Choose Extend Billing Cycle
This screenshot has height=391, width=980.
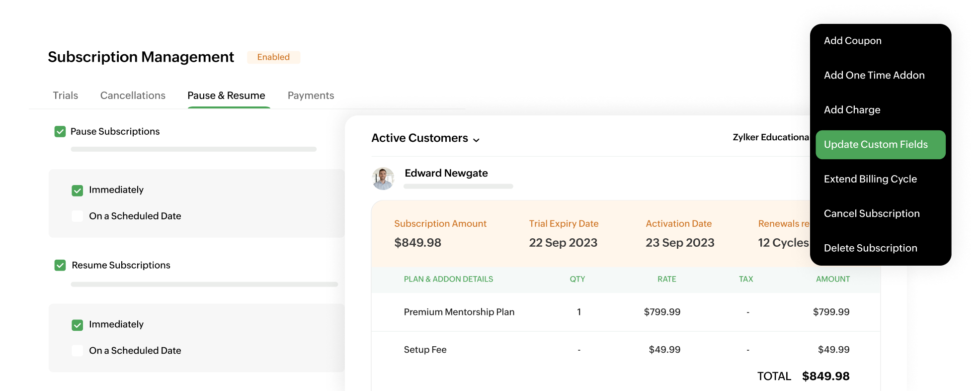870,179
